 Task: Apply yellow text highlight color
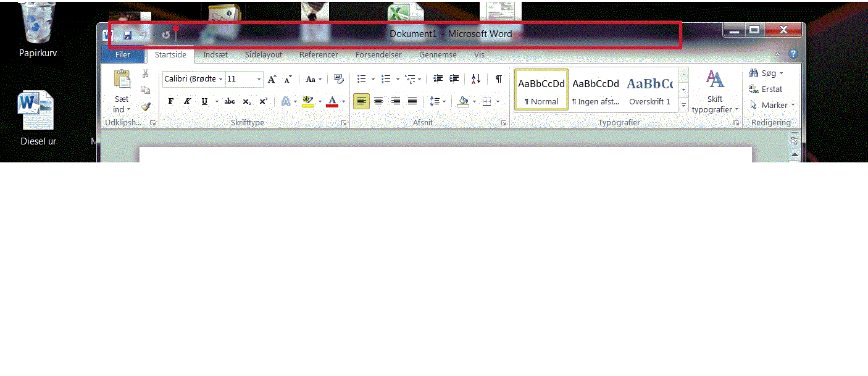pyautogui.click(x=308, y=101)
